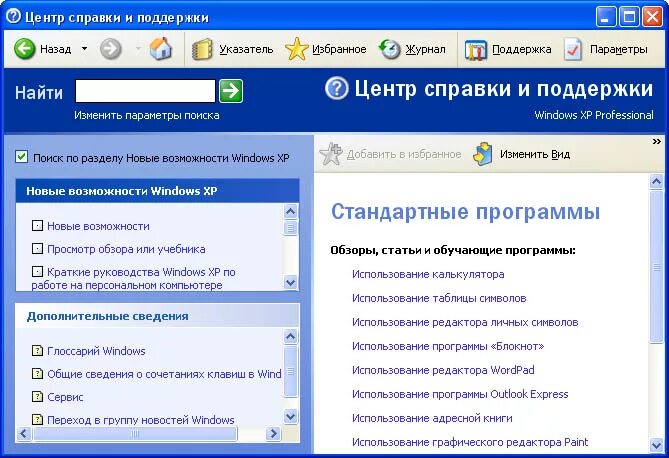Open Глоссарий Windows link

tap(96, 351)
